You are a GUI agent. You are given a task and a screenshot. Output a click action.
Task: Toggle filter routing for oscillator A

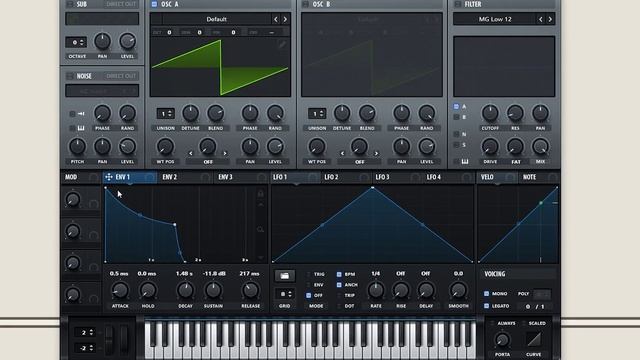[x=456, y=107]
